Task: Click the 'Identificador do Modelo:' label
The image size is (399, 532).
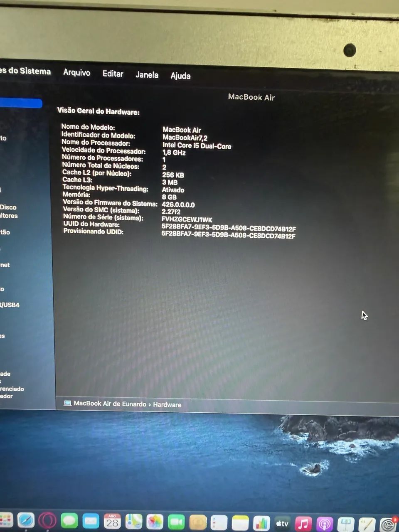Action: (x=98, y=135)
